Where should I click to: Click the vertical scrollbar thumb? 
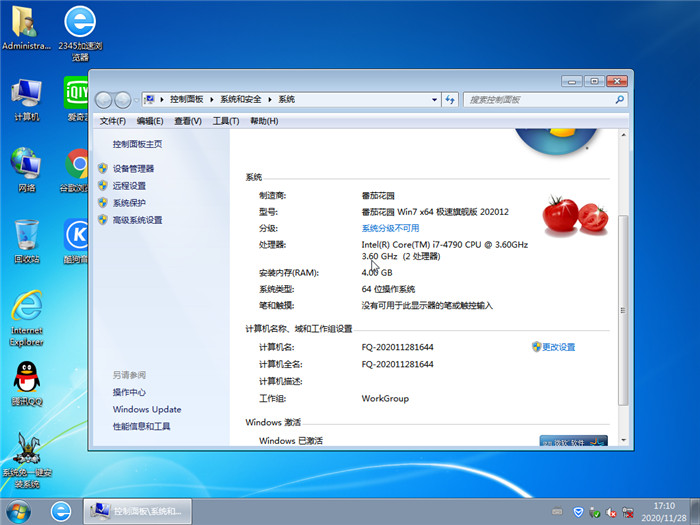(x=623, y=310)
